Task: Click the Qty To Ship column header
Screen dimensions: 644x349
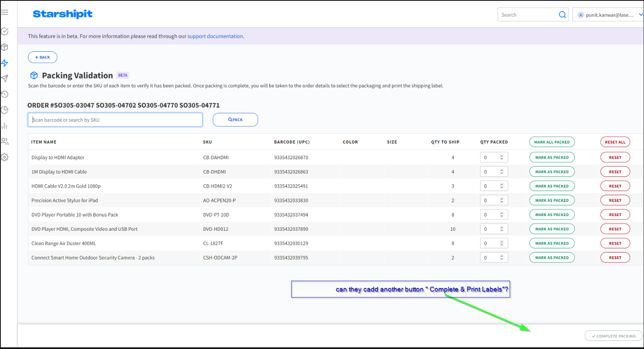Action: click(445, 142)
